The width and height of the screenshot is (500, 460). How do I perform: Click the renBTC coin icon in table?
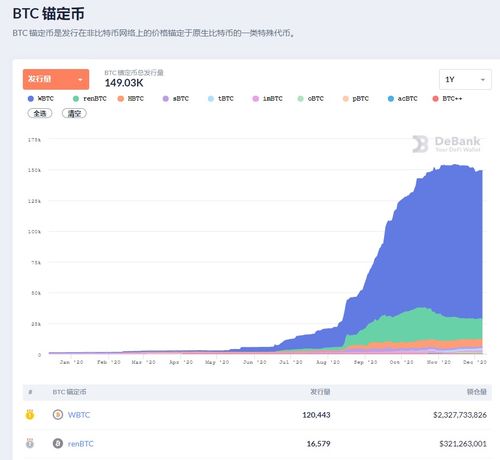point(58,443)
